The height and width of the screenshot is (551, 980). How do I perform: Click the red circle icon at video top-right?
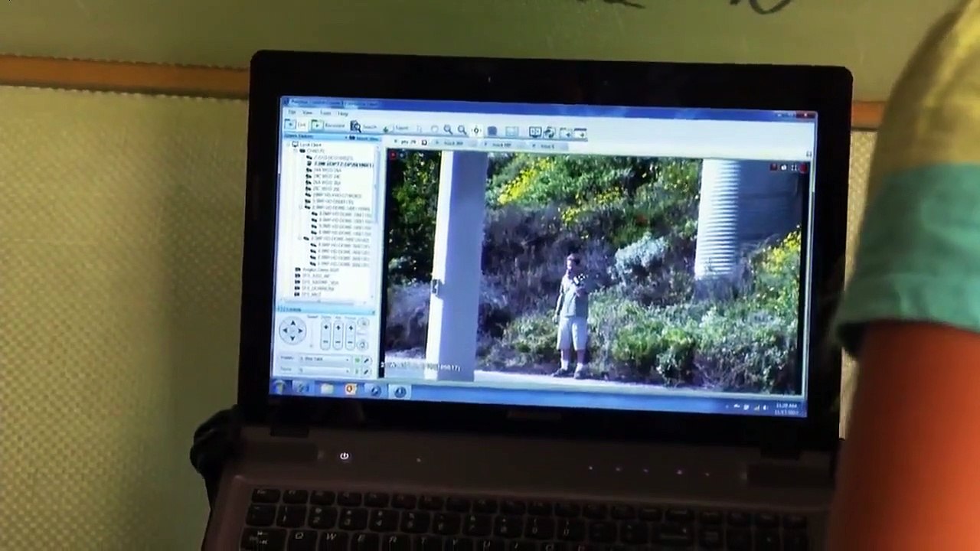tap(802, 168)
